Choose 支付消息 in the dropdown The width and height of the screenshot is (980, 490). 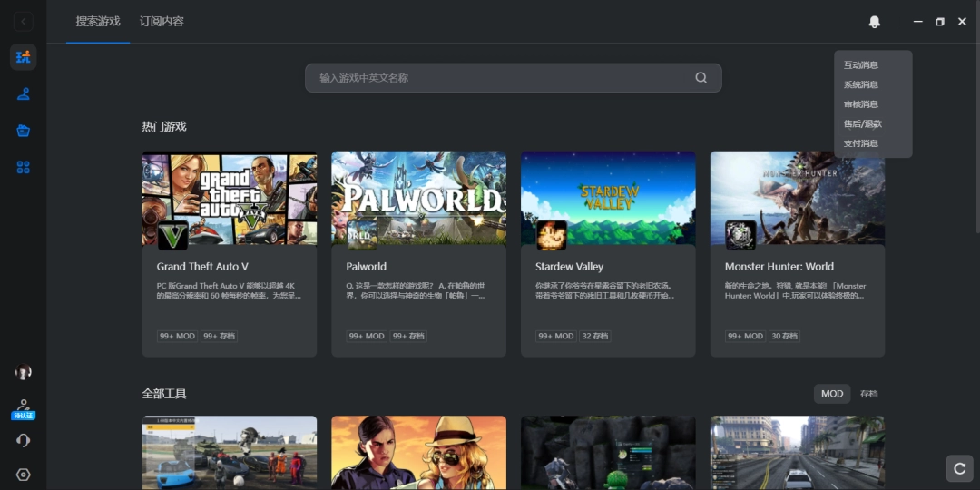(860, 143)
